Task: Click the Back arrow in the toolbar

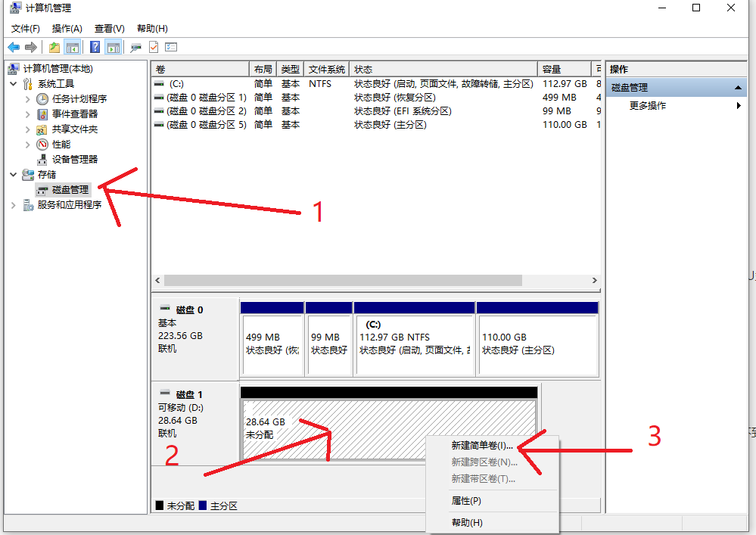Action: pos(13,47)
